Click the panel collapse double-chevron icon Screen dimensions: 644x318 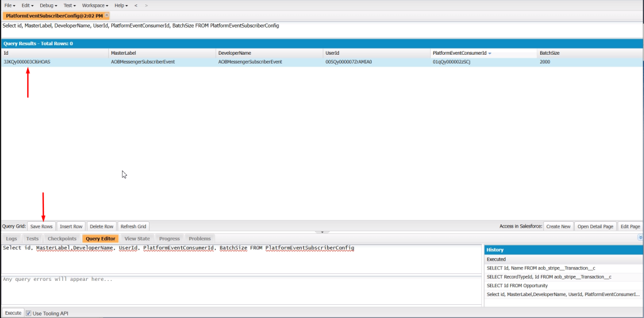640,237
